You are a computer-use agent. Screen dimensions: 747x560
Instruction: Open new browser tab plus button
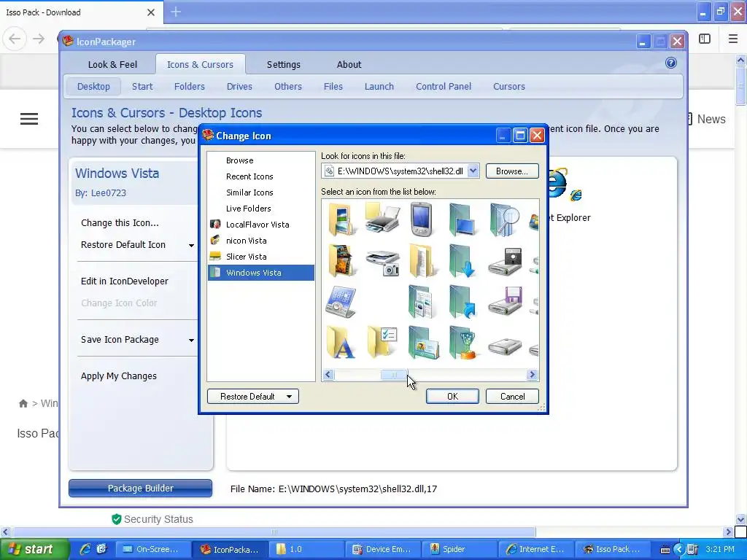click(176, 12)
